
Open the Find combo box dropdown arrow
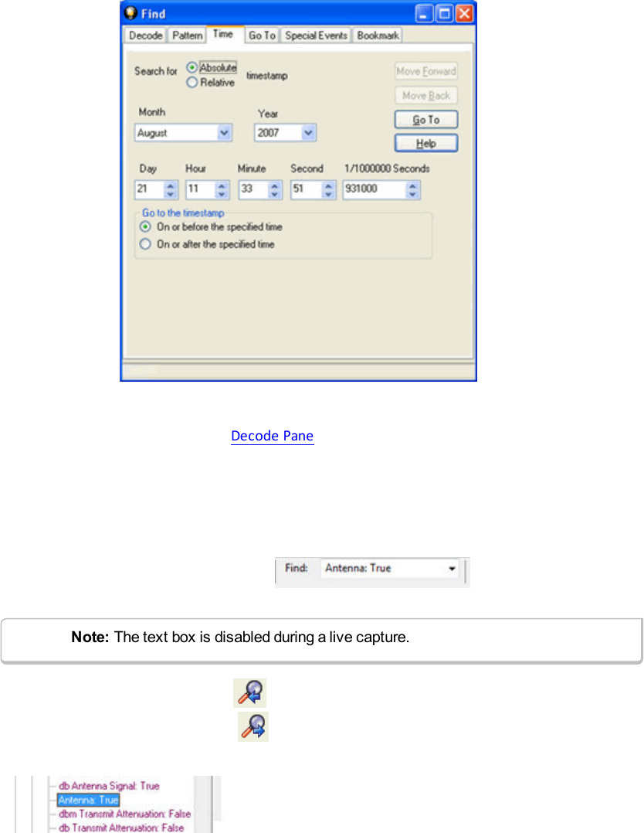tap(451, 569)
